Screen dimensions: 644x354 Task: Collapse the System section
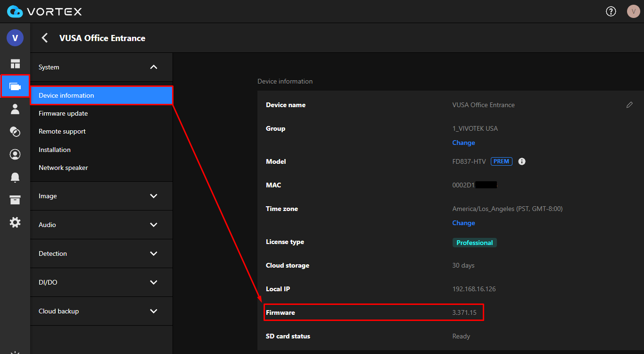(x=153, y=67)
